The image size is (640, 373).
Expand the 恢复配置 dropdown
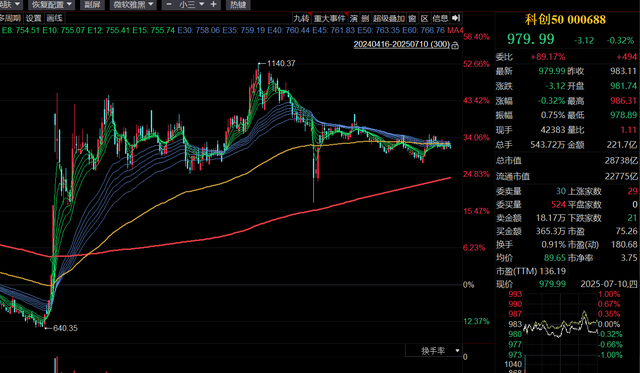click(x=51, y=4)
